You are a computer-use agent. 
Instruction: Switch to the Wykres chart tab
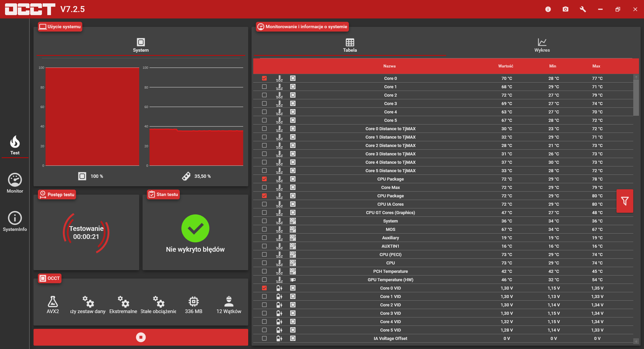click(542, 45)
